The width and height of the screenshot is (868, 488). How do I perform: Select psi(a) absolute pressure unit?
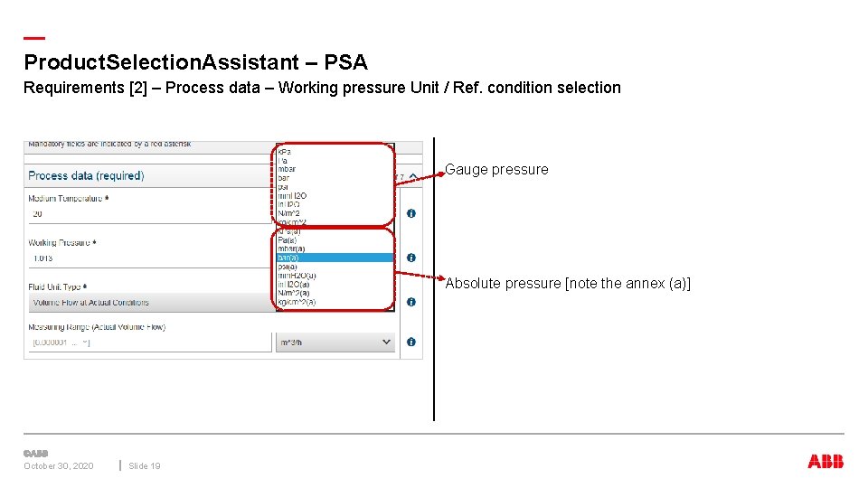[288, 267]
